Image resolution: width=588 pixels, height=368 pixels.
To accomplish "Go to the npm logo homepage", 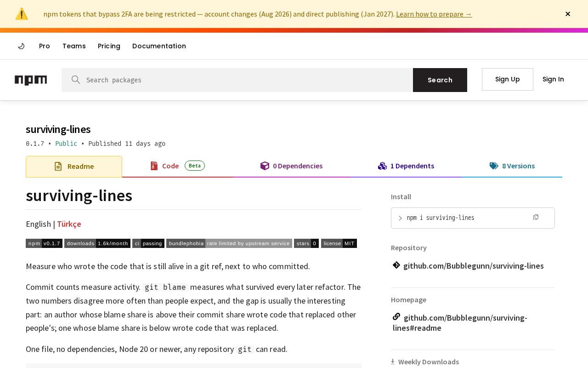I will tap(31, 80).
